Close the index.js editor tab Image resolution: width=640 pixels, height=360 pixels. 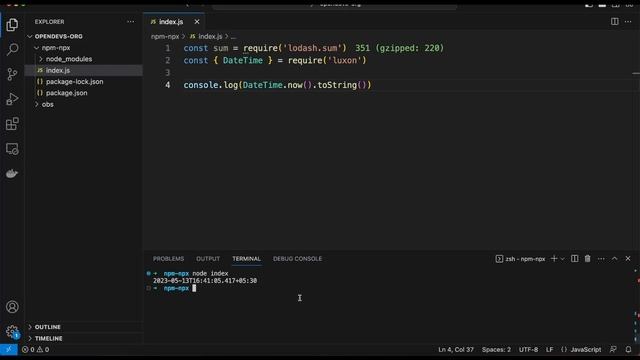pos(197,22)
